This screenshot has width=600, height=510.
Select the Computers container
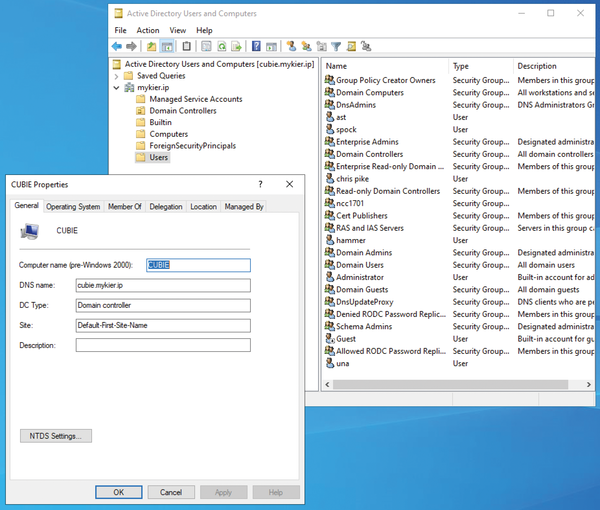pyautogui.click(x=162, y=134)
